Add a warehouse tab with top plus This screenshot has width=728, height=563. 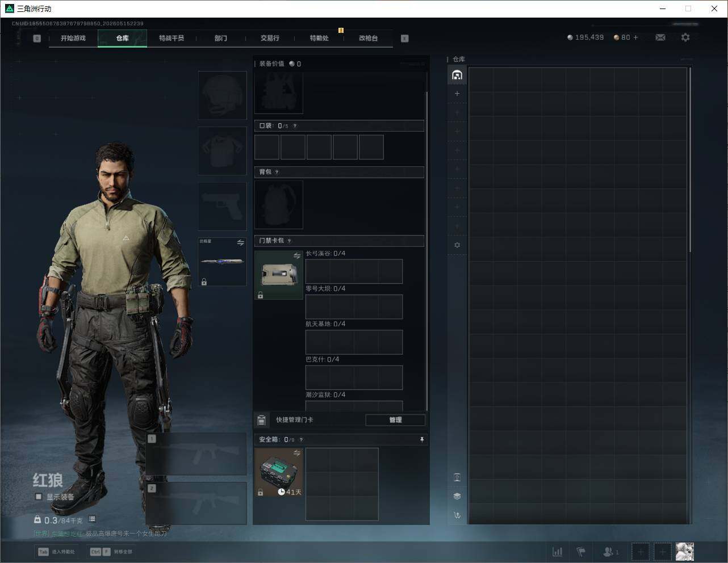coord(457,94)
